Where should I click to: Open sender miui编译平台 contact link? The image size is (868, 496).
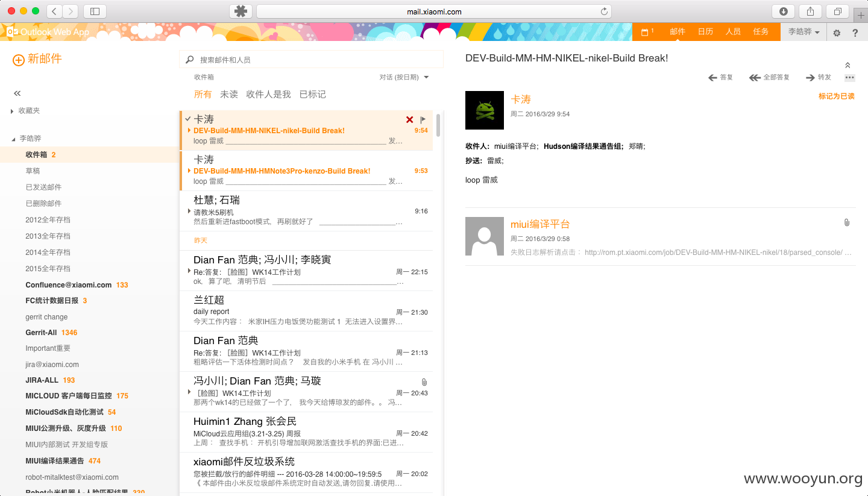540,224
